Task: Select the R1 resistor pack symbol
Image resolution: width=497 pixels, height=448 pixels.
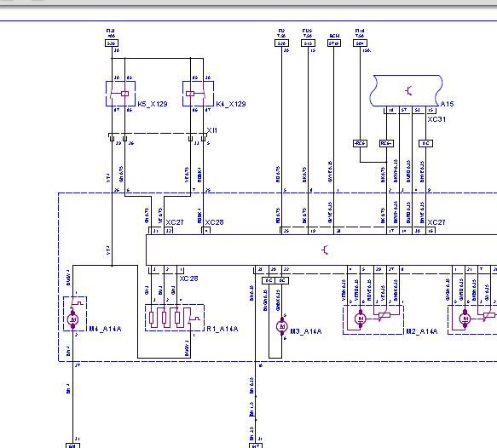Action: [174, 318]
